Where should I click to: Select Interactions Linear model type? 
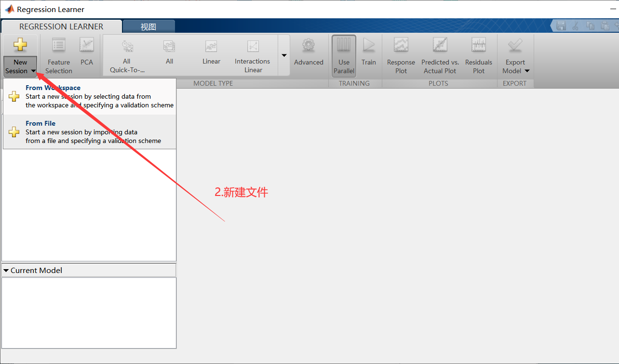coord(253,56)
